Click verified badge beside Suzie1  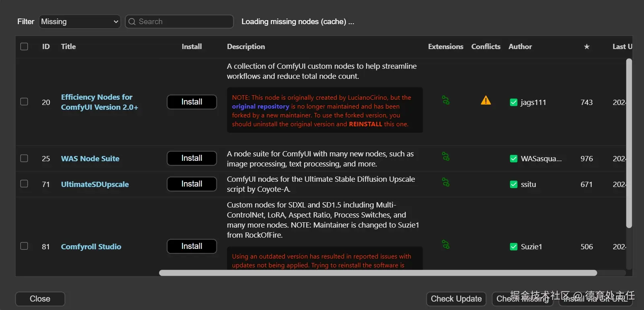pyautogui.click(x=514, y=247)
